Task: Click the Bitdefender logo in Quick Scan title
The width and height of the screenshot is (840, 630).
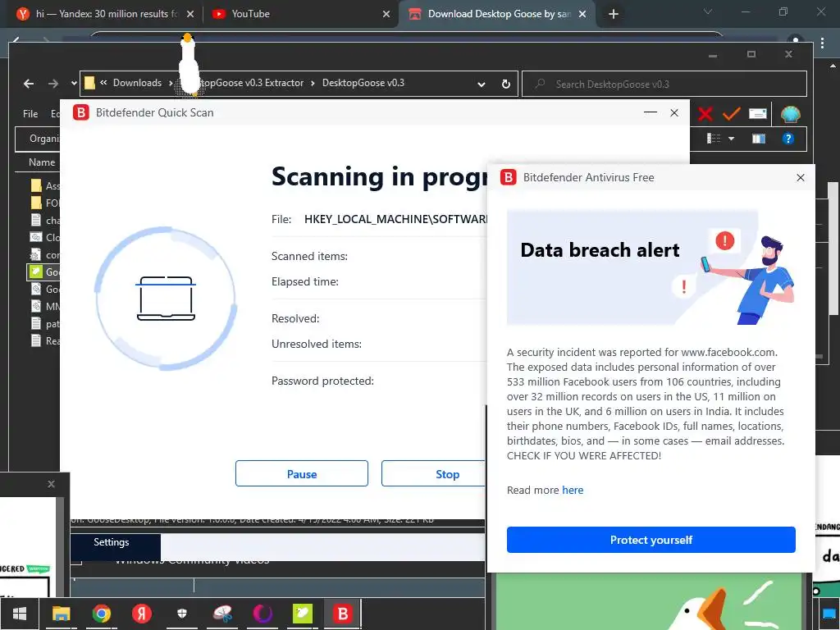Action: coord(81,112)
